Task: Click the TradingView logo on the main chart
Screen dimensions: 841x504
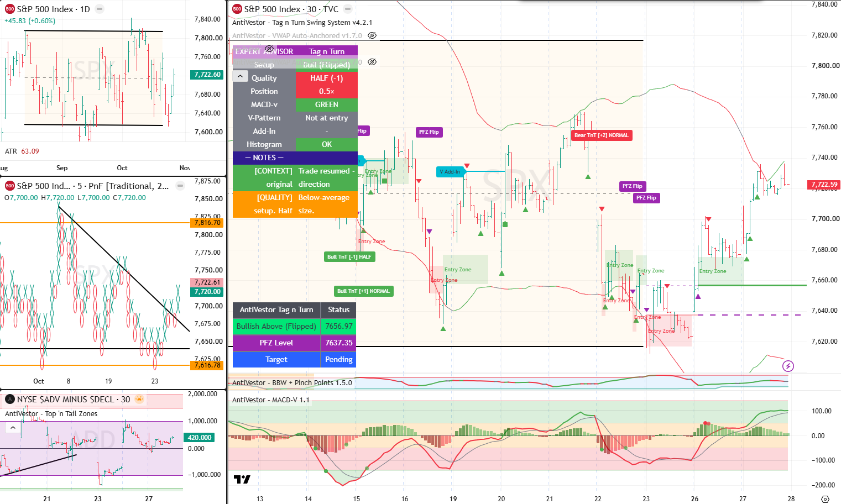Action: click(242, 479)
